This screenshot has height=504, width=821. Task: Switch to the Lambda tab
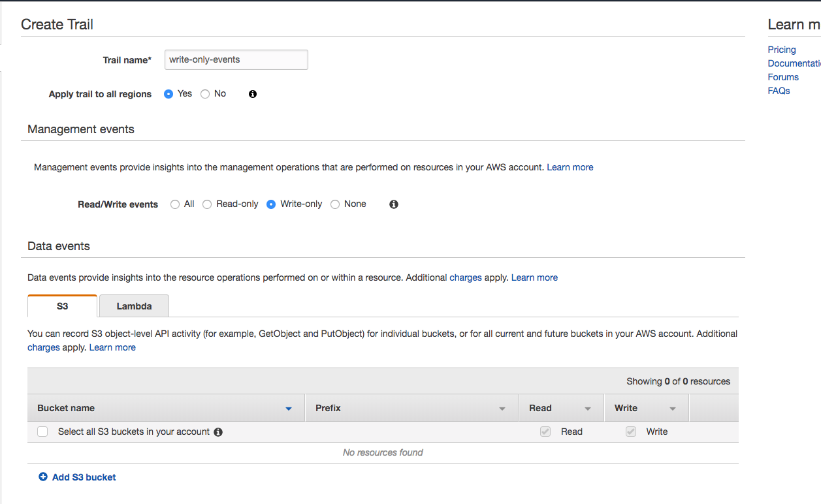coord(134,306)
